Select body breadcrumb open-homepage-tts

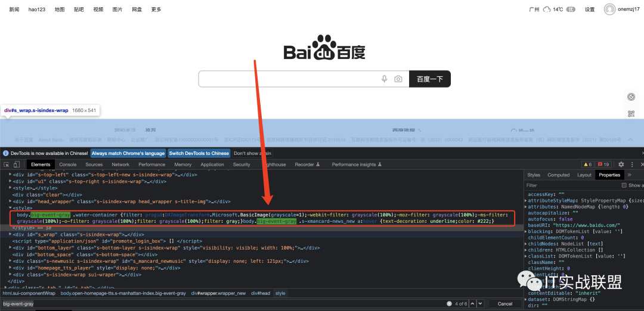coord(123,293)
